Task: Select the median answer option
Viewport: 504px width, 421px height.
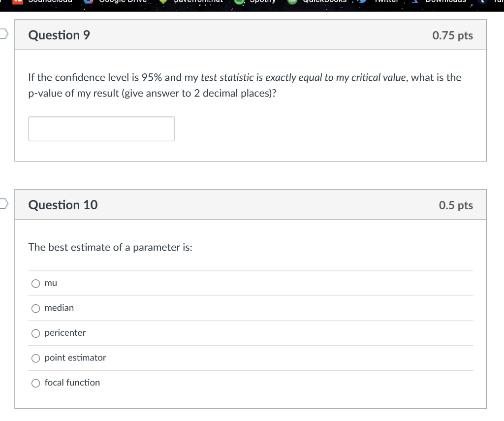Action: pos(35,308)
